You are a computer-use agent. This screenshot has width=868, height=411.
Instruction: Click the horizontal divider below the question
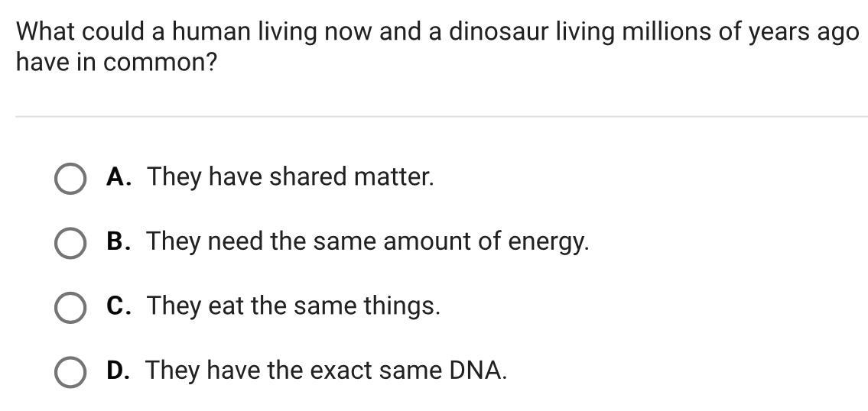click(442, 117)
